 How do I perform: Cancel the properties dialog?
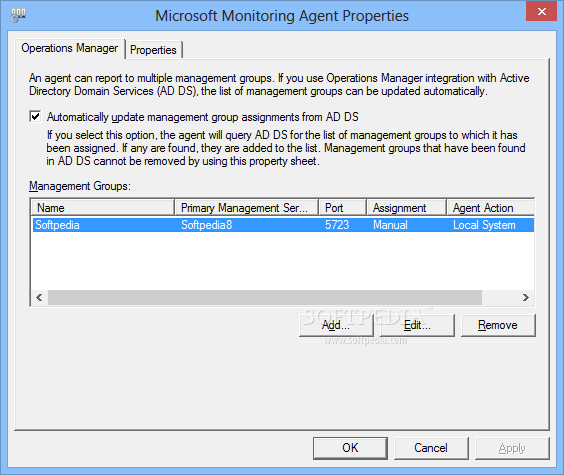pyautogui.click(x=431, y=448)
